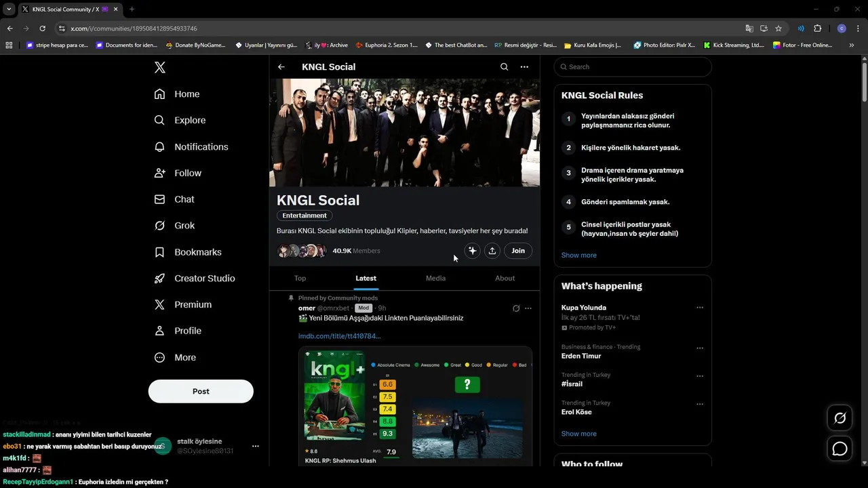This screenshot has height=488, width=868.
Task: Click Grok icon on omer's post
Action: 516,308
